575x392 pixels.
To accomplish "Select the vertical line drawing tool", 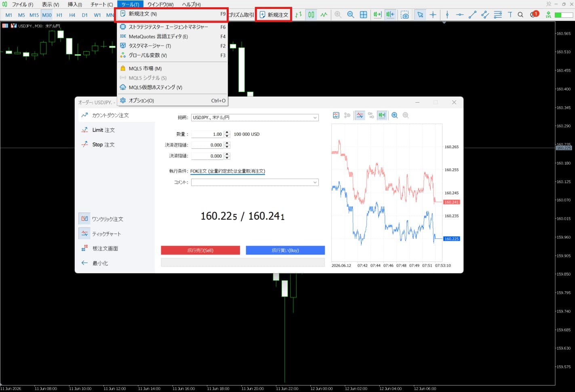I will [447, 15].
